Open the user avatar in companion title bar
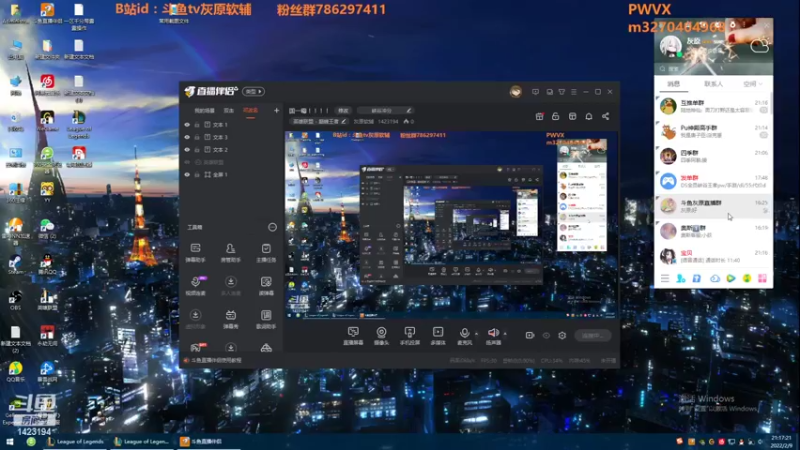Screen dimensions: 800x450 click(516, 92)
